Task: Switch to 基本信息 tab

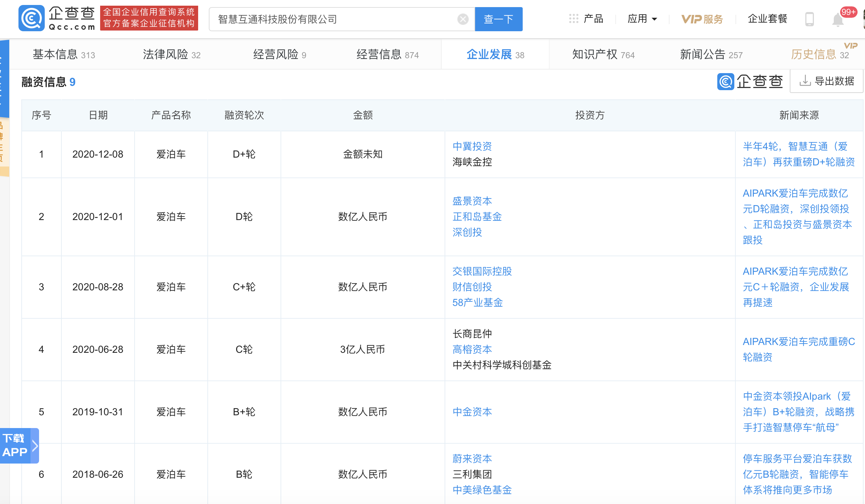Action: pyautogui.click(x=64, y=55)
